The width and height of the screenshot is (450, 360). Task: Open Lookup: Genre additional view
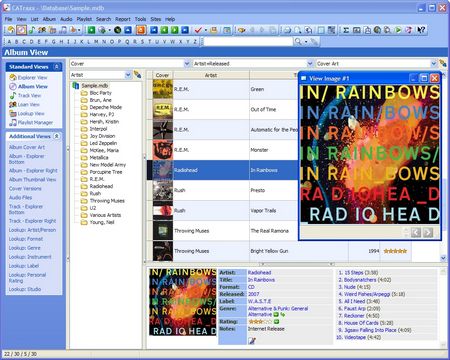pos(24,248)
